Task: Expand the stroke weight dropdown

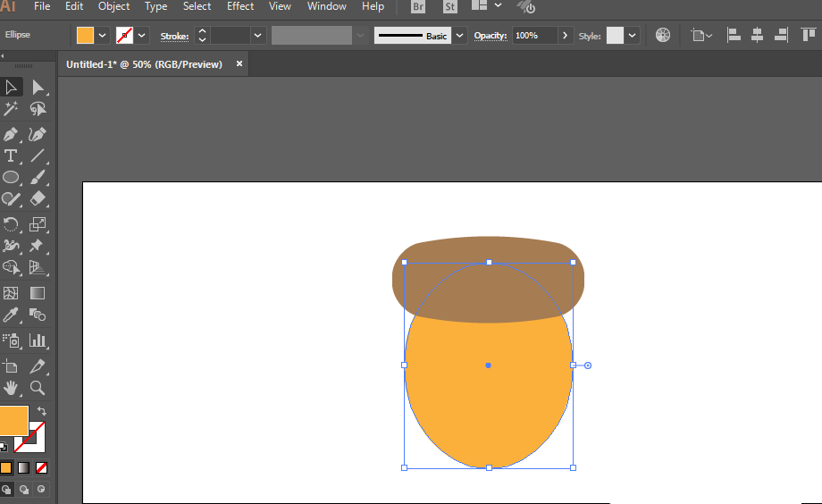Action: [257, 36]
